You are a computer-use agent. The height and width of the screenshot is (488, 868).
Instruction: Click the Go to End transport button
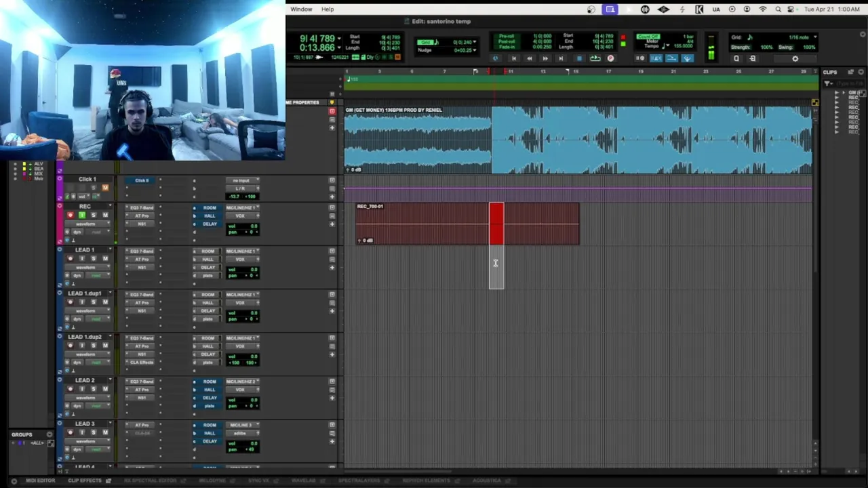(x=561, y=59)
